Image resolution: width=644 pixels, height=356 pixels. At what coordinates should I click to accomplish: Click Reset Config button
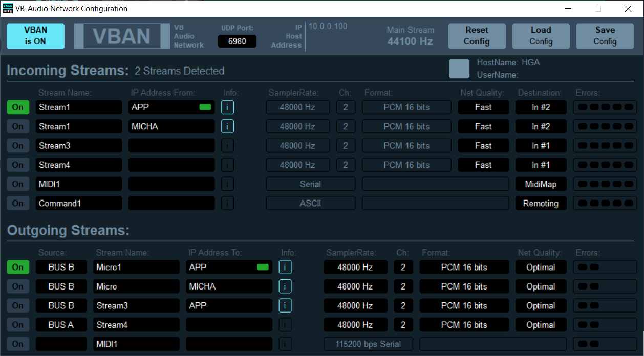point(477,36)
